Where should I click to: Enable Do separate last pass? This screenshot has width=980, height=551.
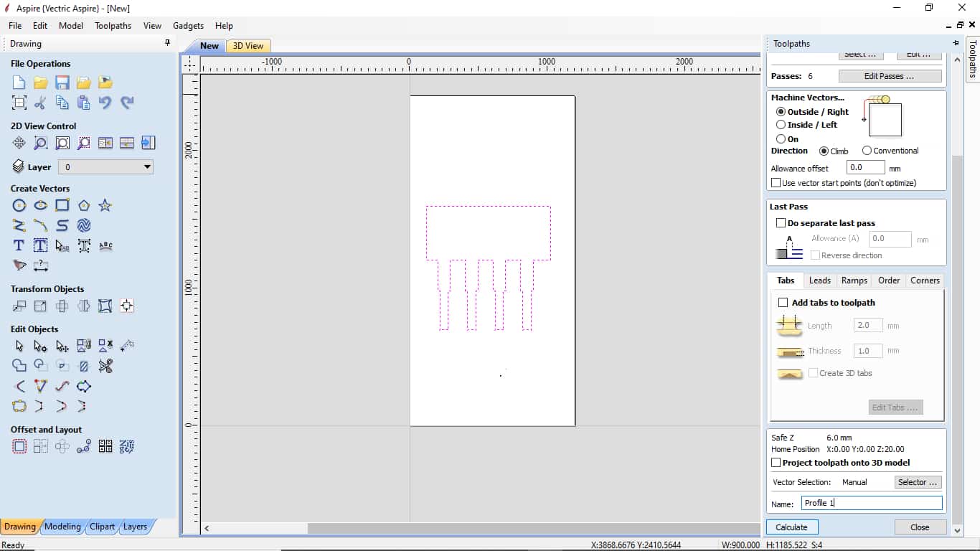tap(781, 223)
